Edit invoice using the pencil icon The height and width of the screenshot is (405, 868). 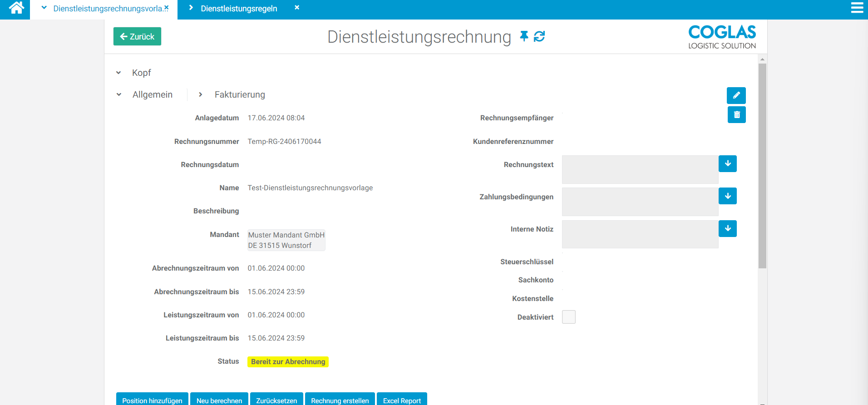coord(736,95)
